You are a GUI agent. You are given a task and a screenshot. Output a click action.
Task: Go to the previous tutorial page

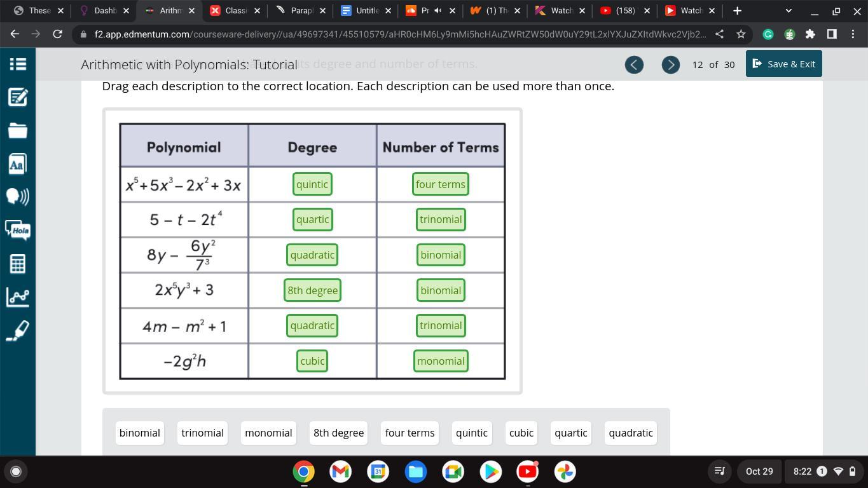click(634, 64)
